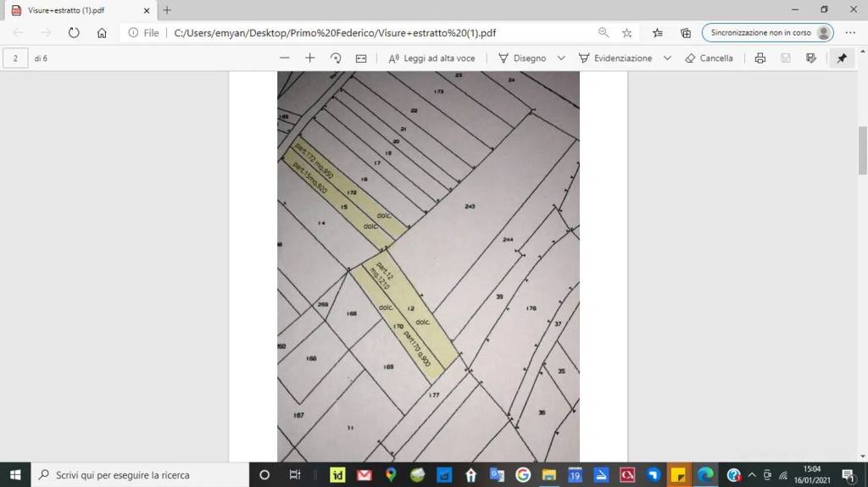Open the browser settings ellipsis menu
Image resolution: width=868 pixels, height=487 pixels.
[850, 33]
